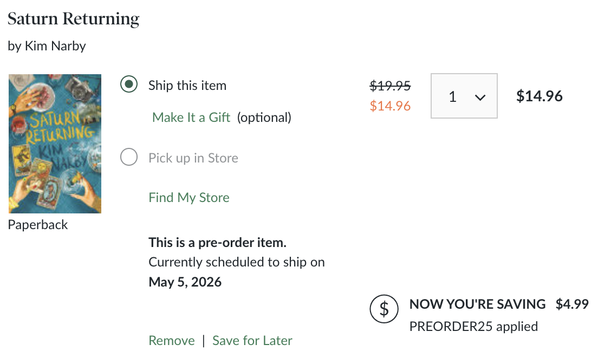The height and width of the screenshot is (364, 611).
Task: Remove the item from the cart
Action: (172, 341)
